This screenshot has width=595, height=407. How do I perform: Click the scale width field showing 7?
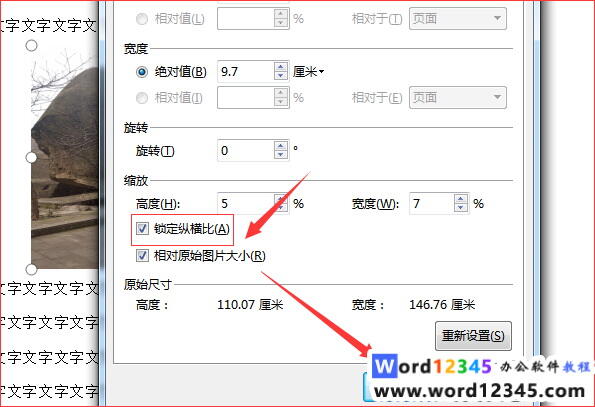[431, 203]
